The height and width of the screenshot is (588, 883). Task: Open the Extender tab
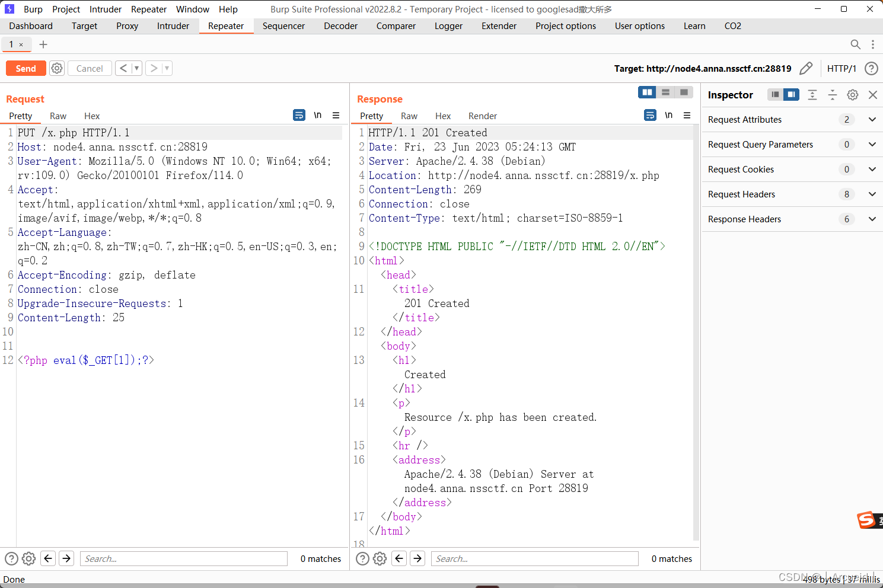click(x=499, y=26)
